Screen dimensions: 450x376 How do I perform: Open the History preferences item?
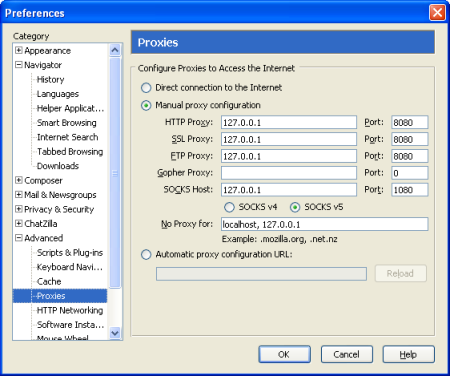click(50, 79)
